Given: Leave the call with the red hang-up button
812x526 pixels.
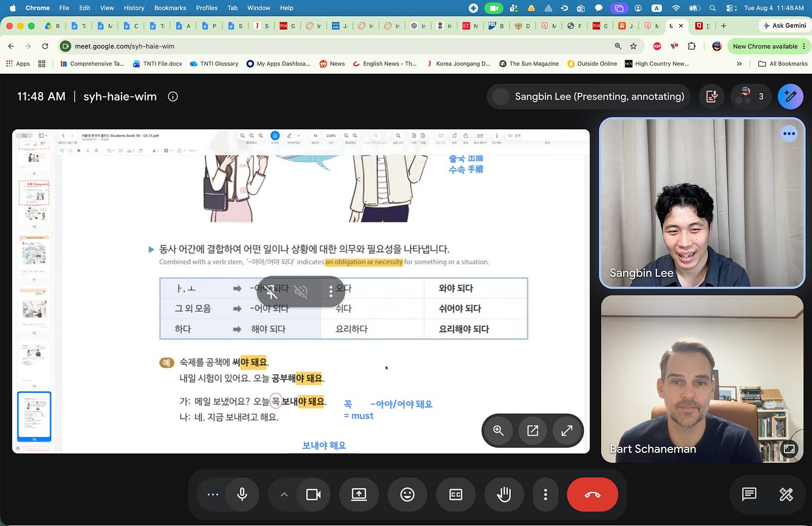Looking at the screenshot, I should point(592,494).
